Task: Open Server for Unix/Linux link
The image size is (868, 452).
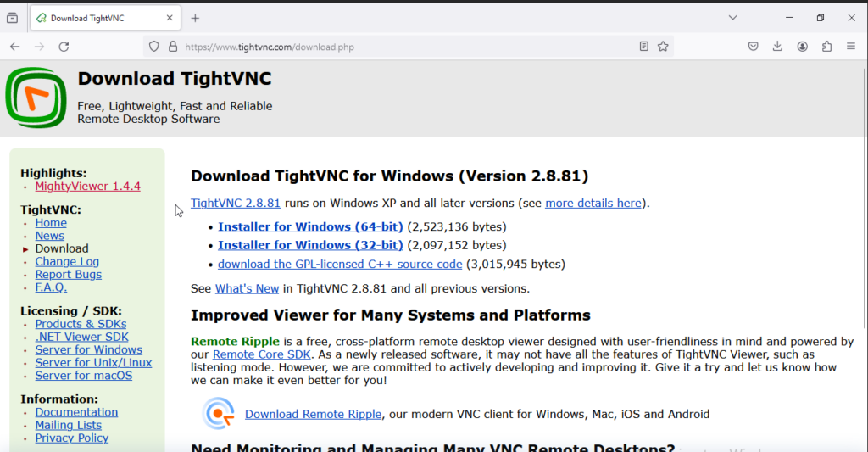Action: [93, 362]
